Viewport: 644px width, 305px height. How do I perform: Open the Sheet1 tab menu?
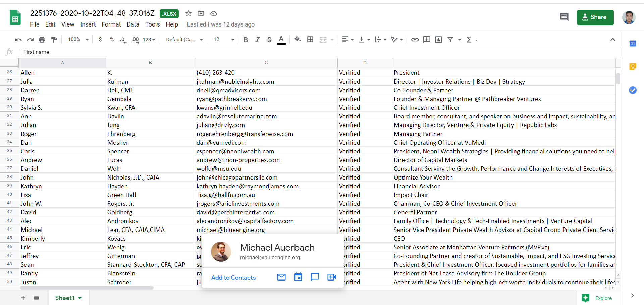click(79, 298)
